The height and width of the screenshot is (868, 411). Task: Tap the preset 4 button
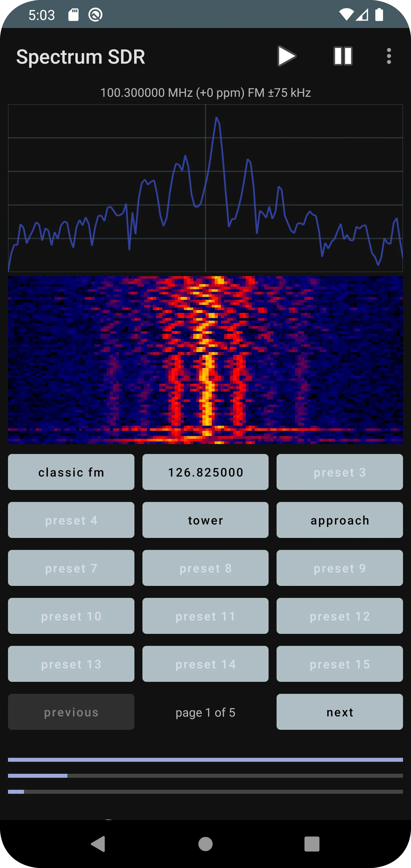click(71, 520)
